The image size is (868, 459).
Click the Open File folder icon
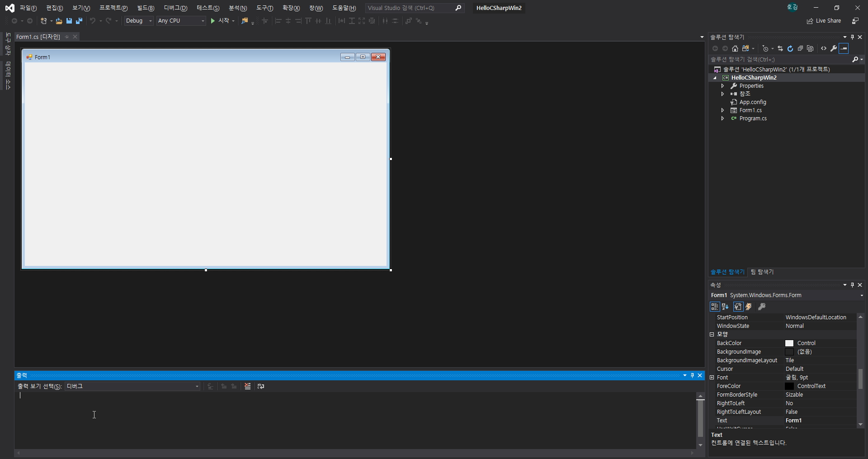coord(59,21)
